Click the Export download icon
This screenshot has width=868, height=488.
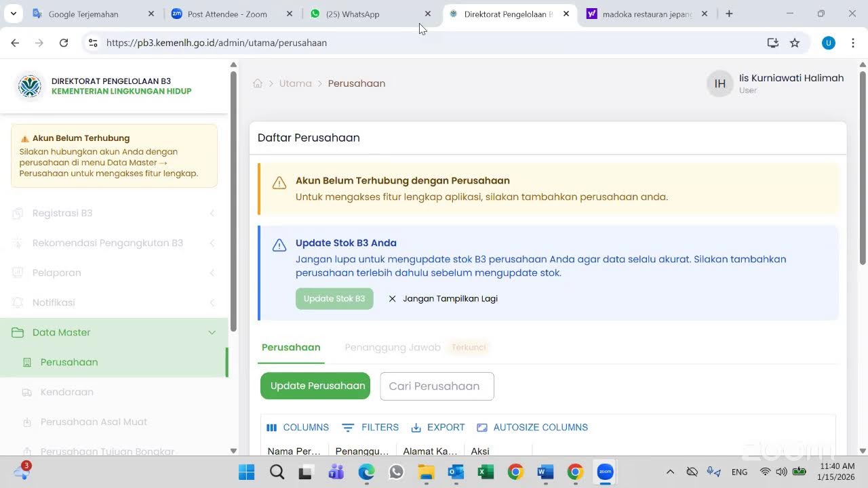pos(416,428)
